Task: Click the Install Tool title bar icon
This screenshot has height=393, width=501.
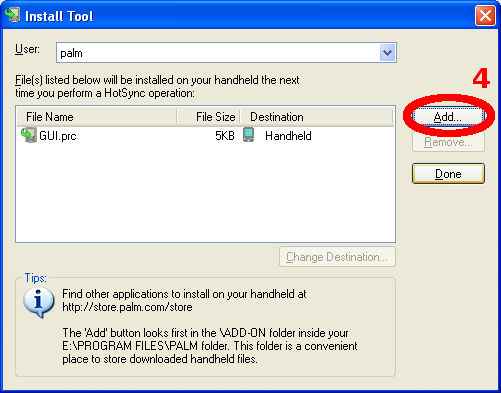Action: pos(13,15)
